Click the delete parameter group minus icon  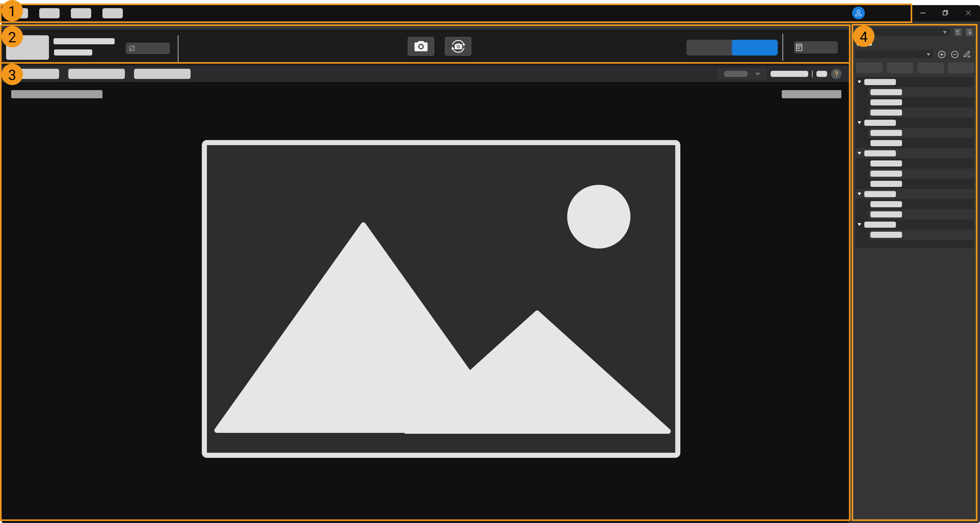click(955, 54)
